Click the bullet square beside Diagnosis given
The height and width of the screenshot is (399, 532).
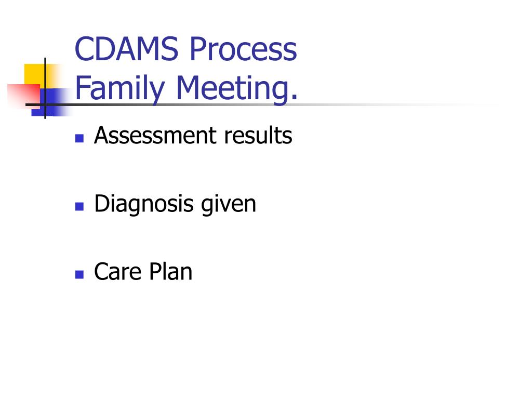point(79,206)
